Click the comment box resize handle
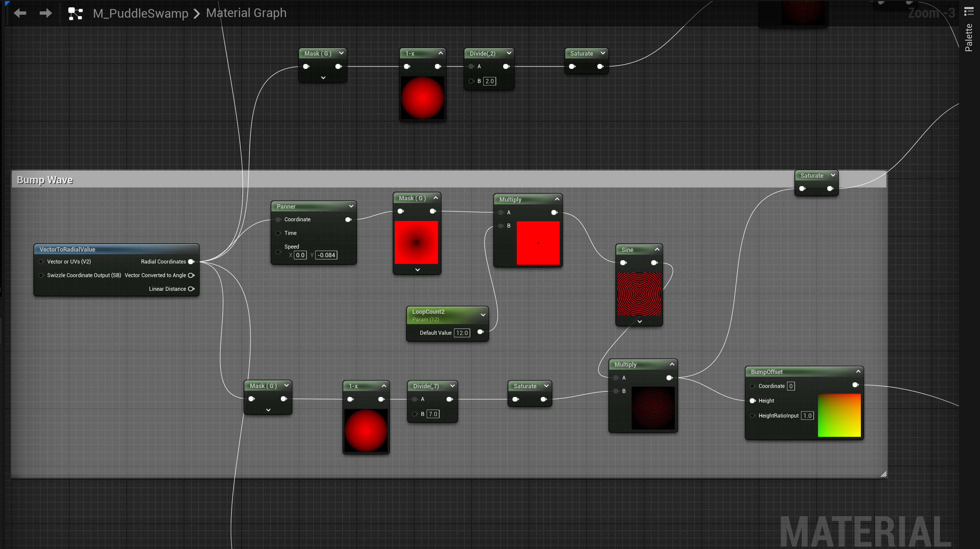The width and height of the screenshot is (980, 549). 884,474
